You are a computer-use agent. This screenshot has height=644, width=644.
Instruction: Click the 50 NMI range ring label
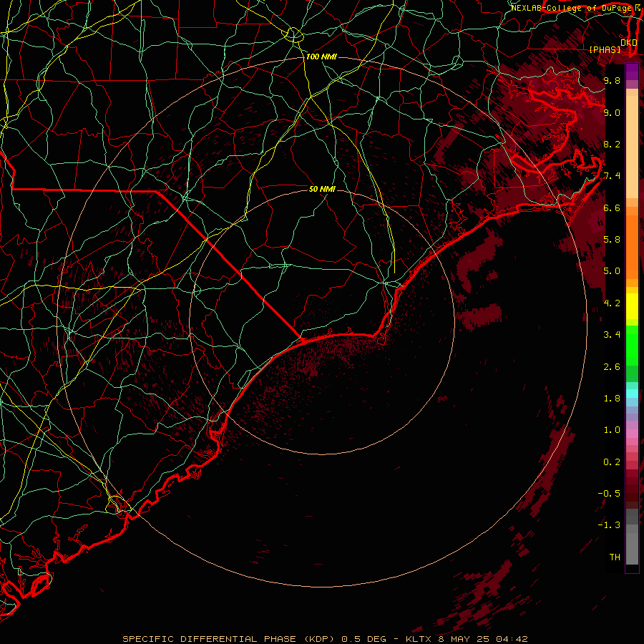tap(322, 189)
